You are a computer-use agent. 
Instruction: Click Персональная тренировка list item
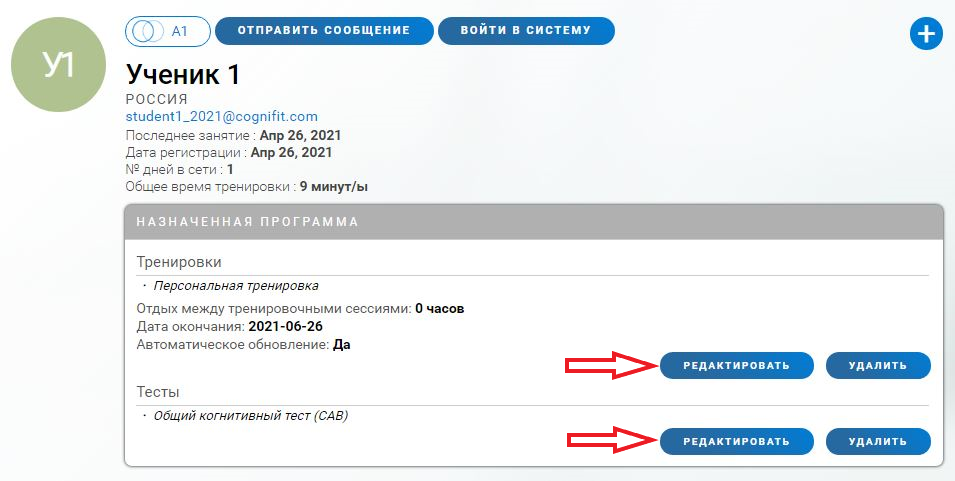click(x=236, y=285)
